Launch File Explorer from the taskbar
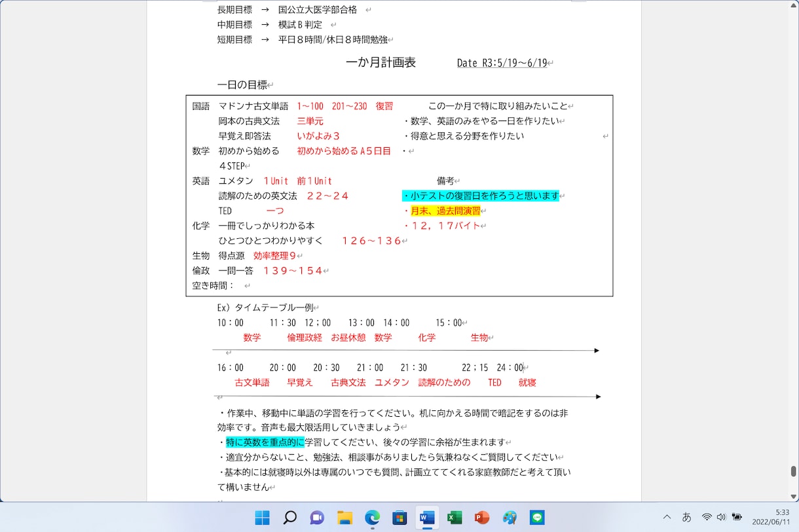 344,518
